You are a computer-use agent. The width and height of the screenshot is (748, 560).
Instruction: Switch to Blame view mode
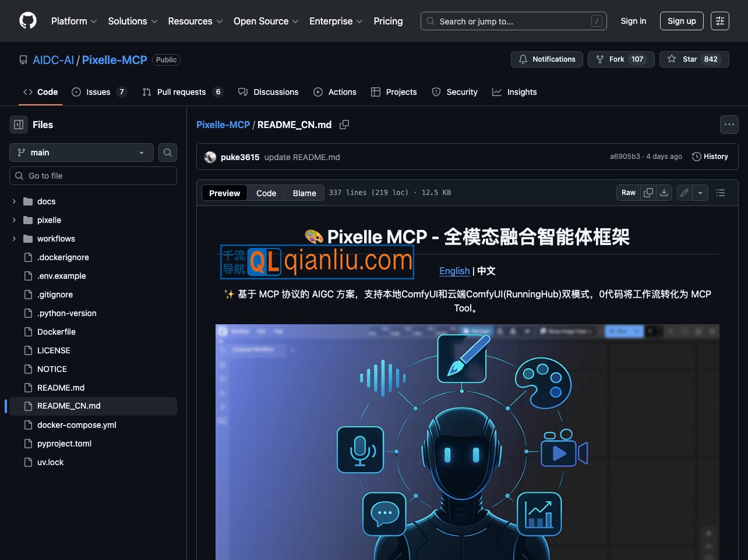304,193
